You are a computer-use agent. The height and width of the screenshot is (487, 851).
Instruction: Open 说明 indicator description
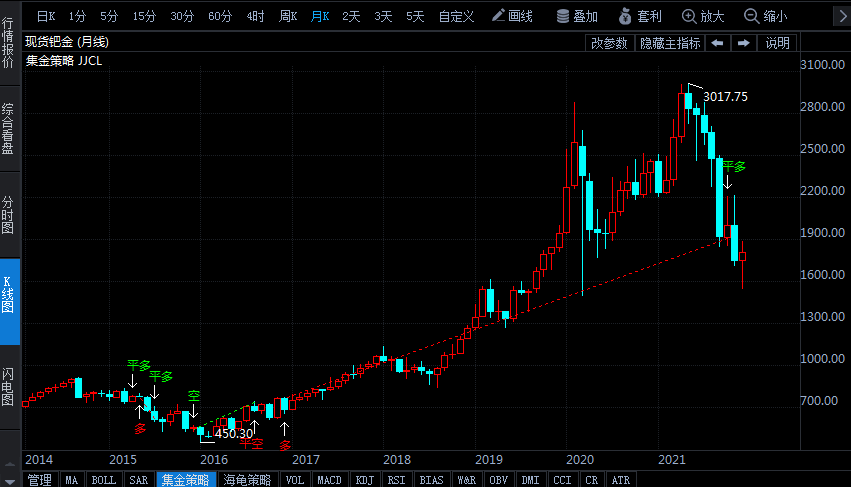777,43
